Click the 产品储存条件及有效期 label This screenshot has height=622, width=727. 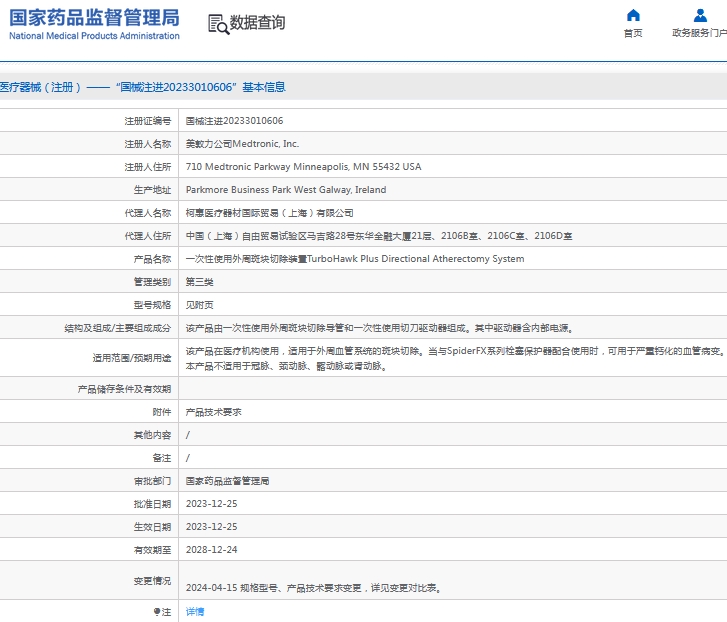124,389
